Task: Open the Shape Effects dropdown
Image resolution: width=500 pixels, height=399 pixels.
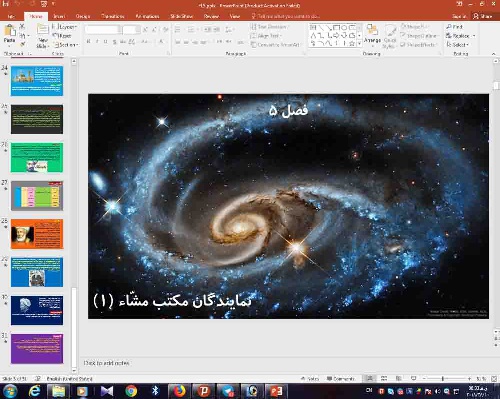Action: pyautogui.click(x=419, y=44)
